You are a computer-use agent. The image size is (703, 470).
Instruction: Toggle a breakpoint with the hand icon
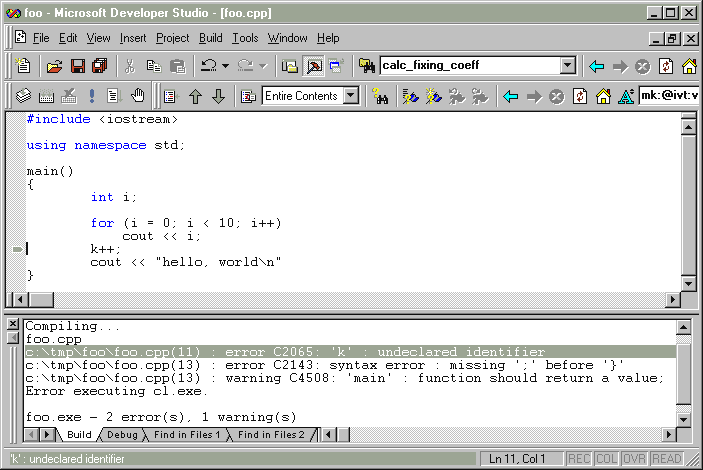(138, 96)
